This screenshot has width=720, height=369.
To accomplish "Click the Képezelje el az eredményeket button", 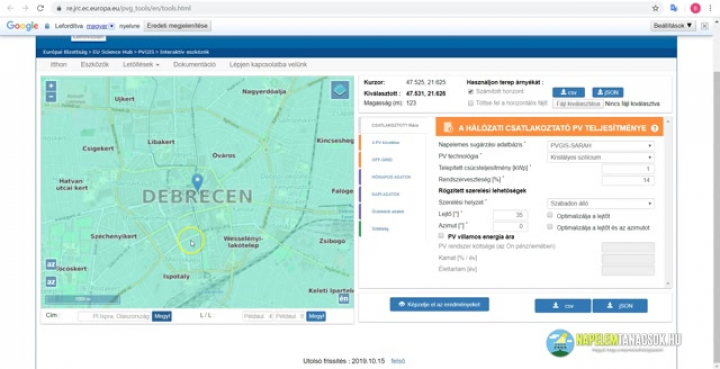I will (439, 304).
